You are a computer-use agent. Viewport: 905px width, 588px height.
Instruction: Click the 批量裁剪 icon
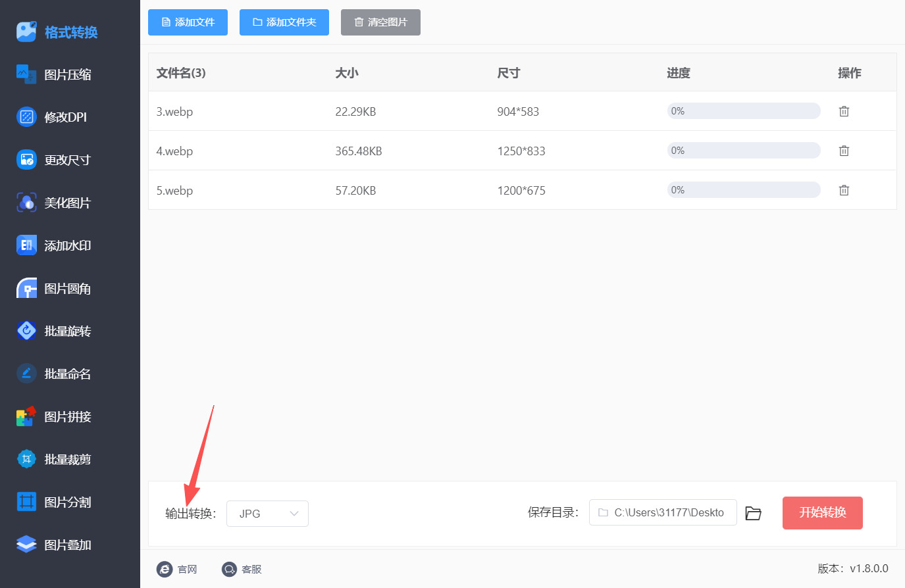point(26,459)
